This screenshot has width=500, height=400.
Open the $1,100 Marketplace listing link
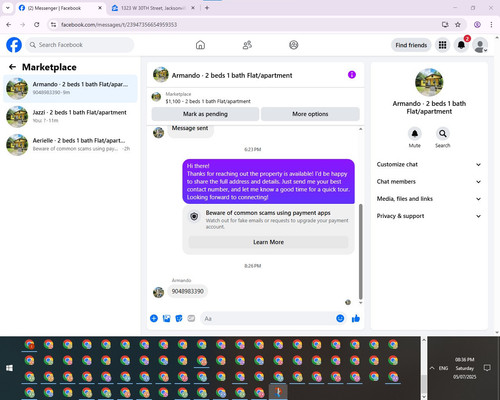[x=208, y=101]
